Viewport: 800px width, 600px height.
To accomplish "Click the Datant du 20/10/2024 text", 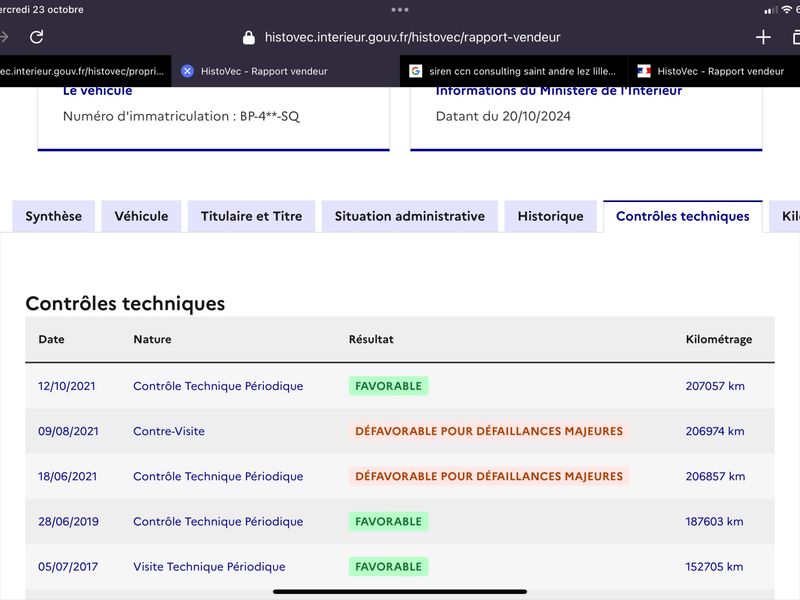I will point(503,116).
